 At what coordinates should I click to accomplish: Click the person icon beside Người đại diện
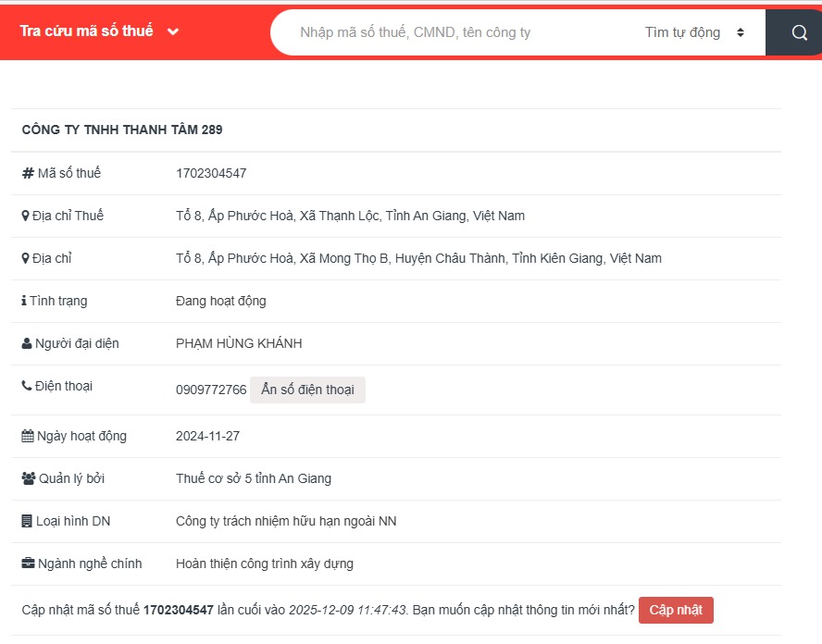point(27,343)
